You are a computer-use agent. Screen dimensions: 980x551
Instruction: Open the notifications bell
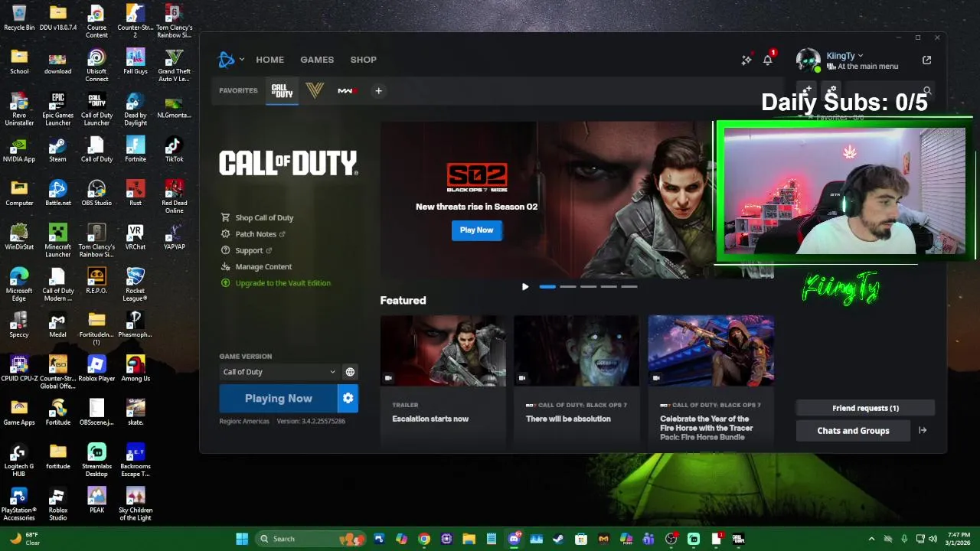click(768, 60)
